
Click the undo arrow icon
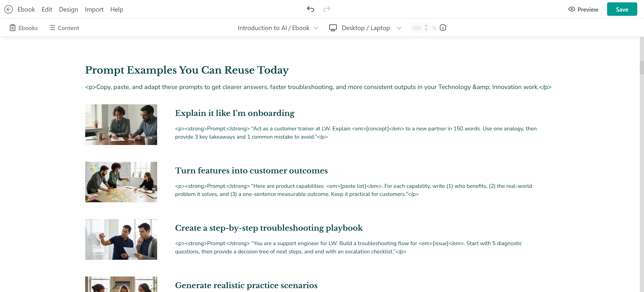click(310, 9)
